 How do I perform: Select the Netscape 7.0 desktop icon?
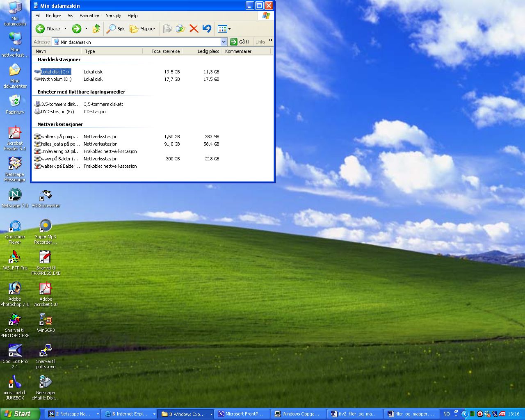click(x=15, y=198)
